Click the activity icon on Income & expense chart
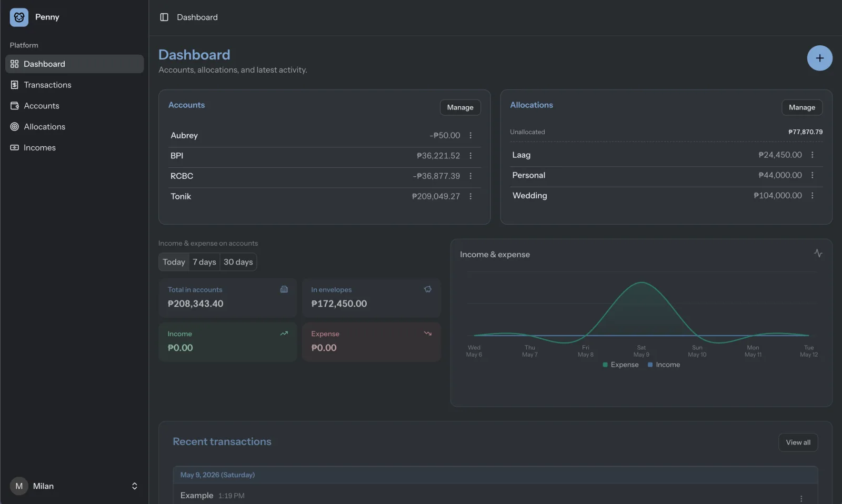The width and height of the screenshot is (842, 504). 818,253
